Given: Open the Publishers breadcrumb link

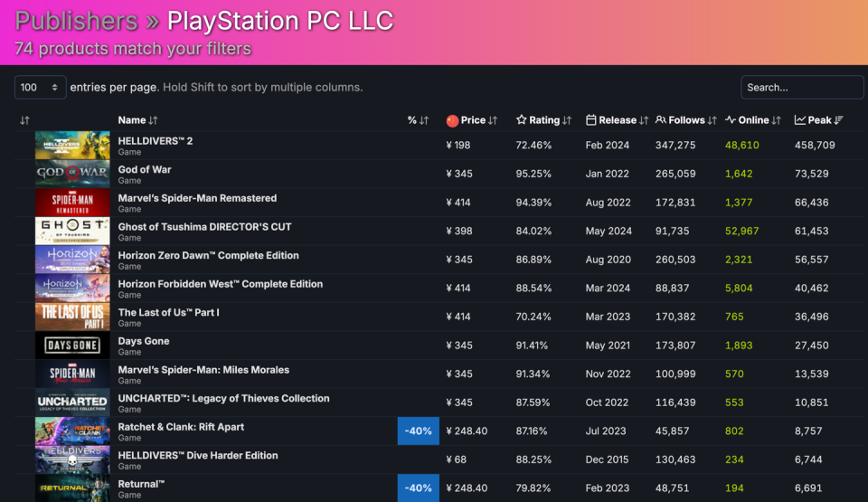Looking at the screenshot, I should click(x=76, y=21).
